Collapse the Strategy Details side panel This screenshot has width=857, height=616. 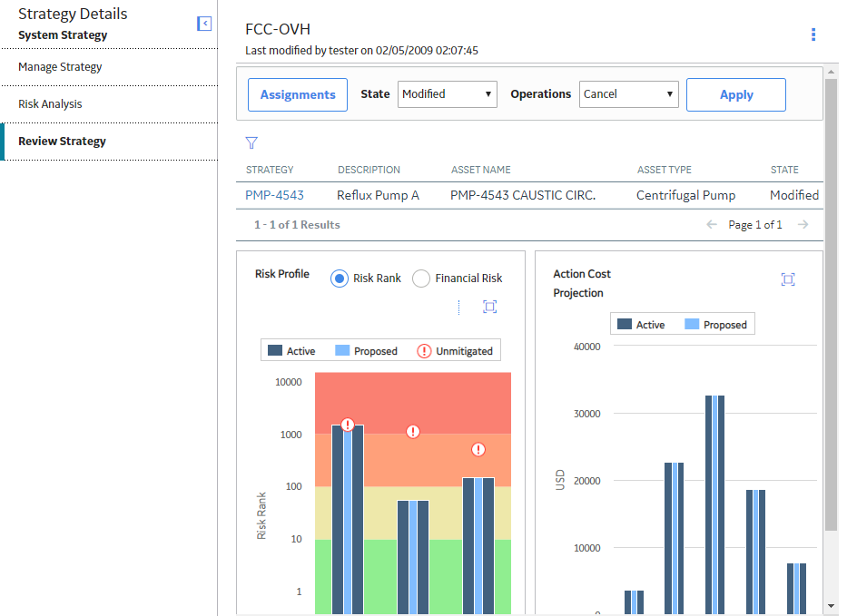pyautogui.click(x=204, y=24)
